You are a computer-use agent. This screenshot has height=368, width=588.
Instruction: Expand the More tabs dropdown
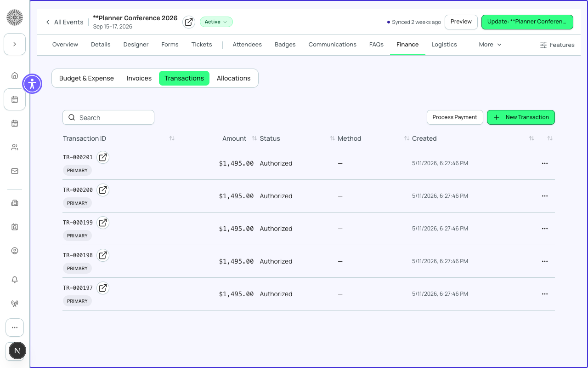490,45
